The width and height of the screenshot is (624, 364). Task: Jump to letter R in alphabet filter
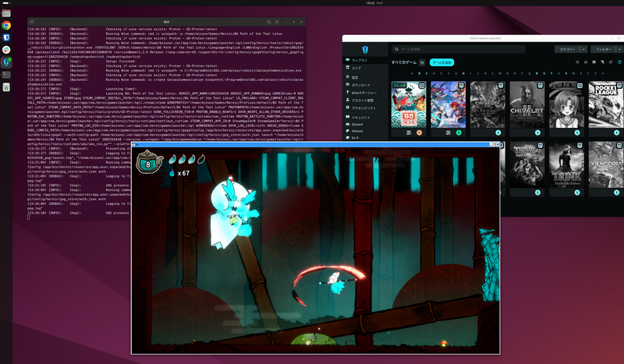point(537,73)
